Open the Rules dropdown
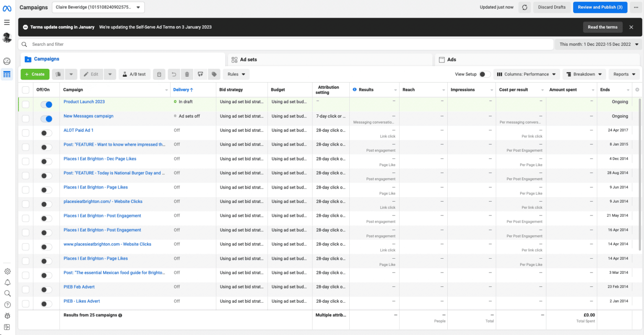Screen dimensions: 644x335 pyautogui.click(x=236, y=74)
